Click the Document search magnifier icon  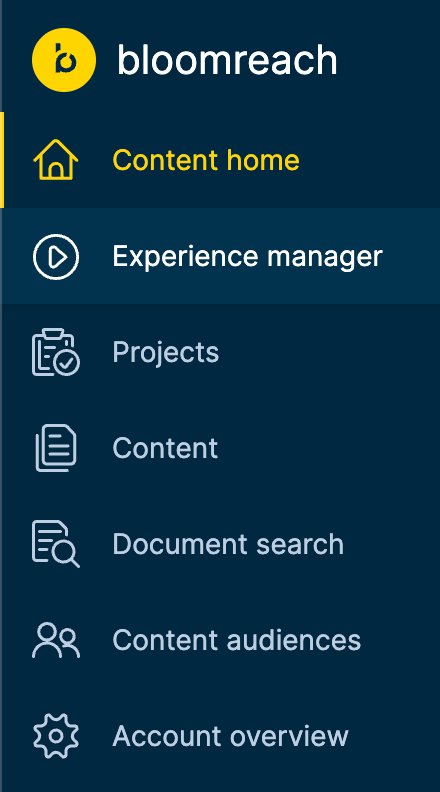coord(56,544)
